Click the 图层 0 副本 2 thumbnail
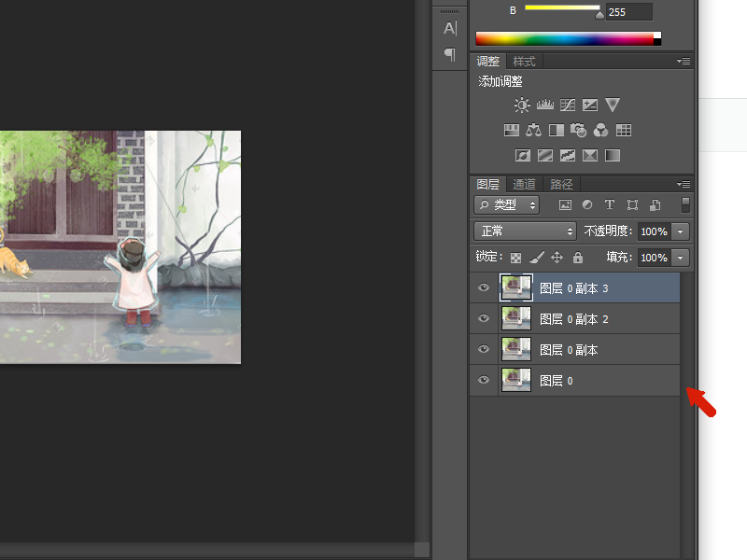The height and width of the screenshot is (560, 747). point(516,318)
